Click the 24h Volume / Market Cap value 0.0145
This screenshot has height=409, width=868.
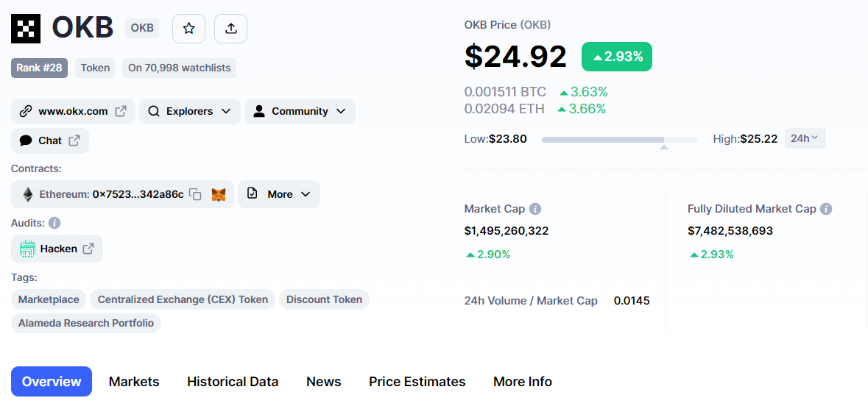tap(632, 301)
